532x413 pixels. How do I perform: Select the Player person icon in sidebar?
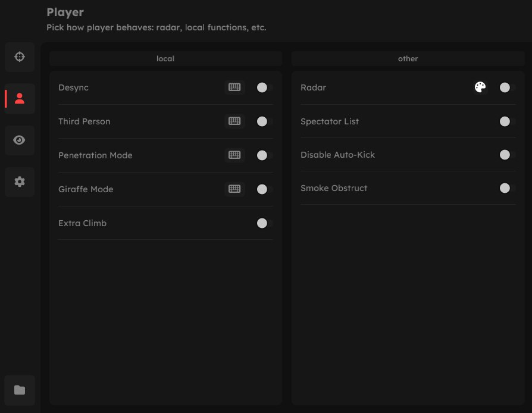point(20,99)
